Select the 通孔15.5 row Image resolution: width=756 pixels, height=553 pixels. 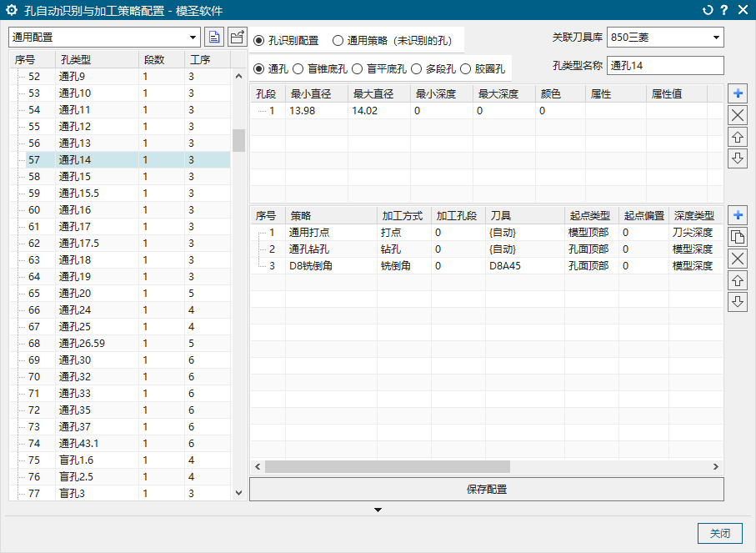tap(121, 193)
